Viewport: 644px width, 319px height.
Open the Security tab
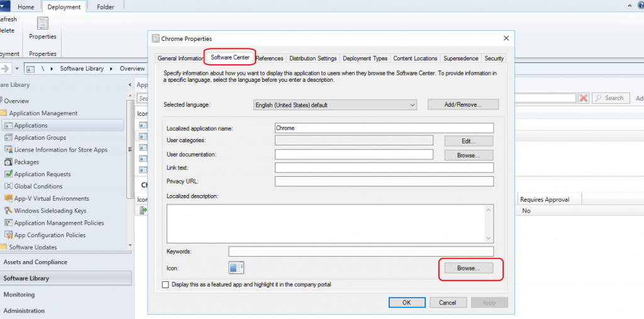tap(494, 59)
